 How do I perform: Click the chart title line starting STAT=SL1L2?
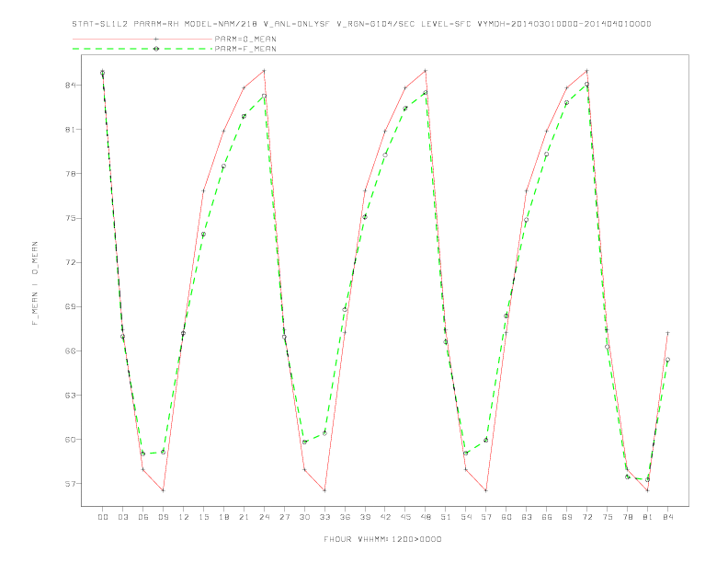tap(361, 24)
